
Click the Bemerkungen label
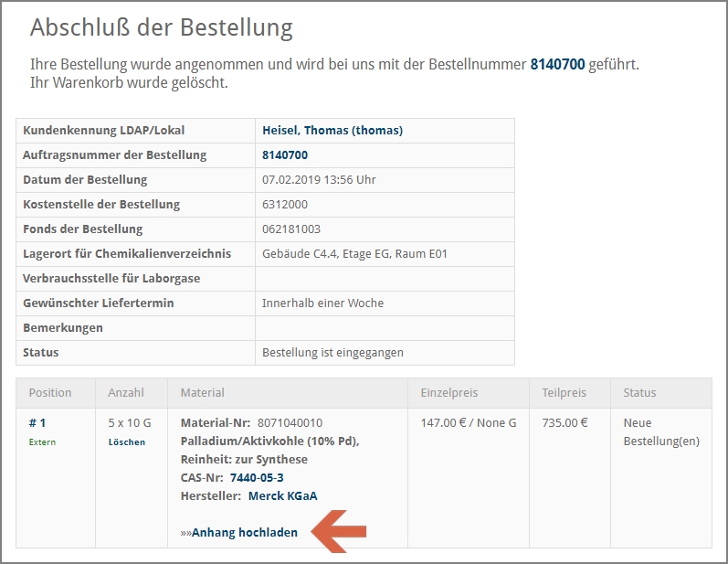click(63, 328)
